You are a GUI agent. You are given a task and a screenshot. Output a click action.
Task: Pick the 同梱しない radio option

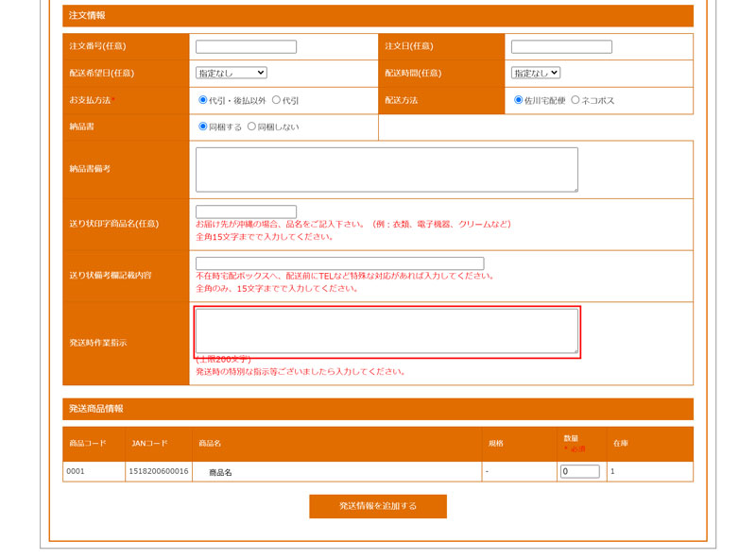coord(251,126)
